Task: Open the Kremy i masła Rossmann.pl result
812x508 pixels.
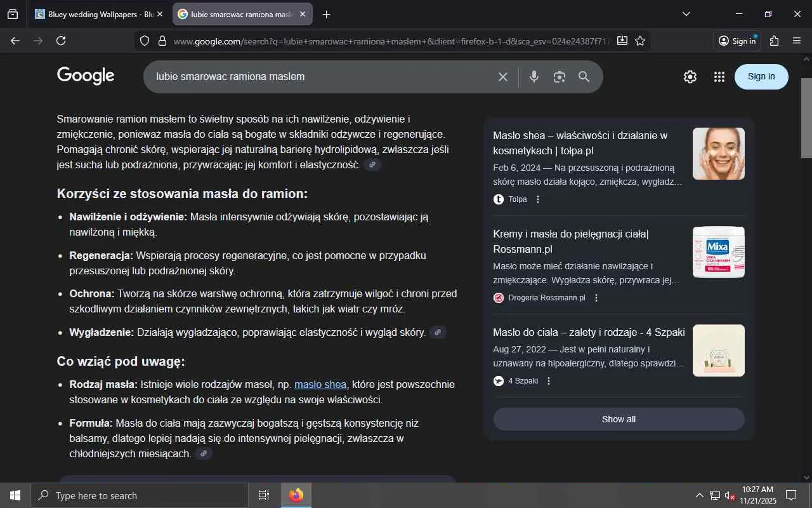Action: (571, 241)
